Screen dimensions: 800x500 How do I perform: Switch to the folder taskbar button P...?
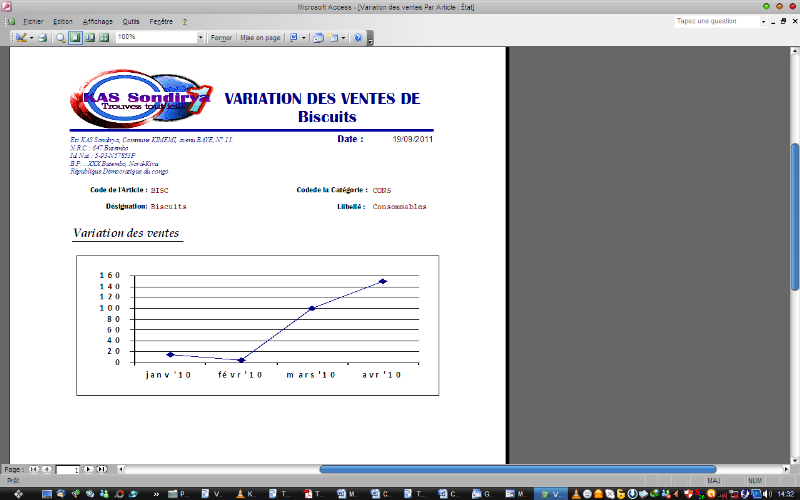pos(180,494)
